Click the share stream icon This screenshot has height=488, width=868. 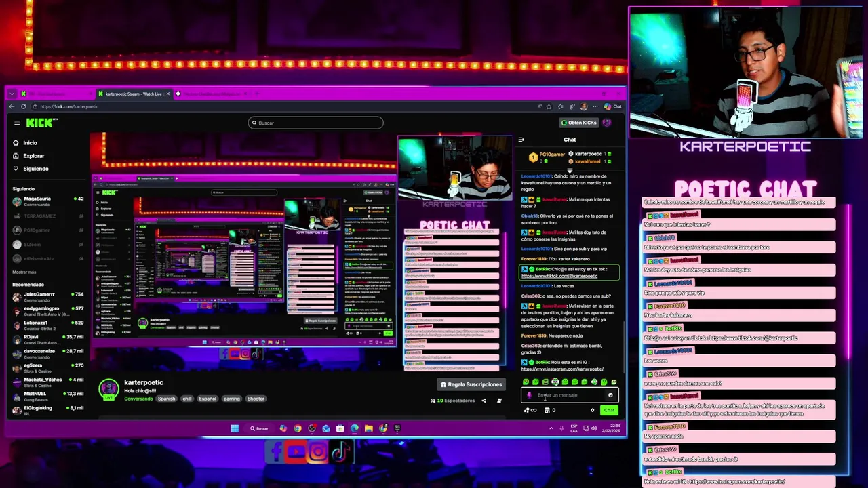(x=484, y=401)
